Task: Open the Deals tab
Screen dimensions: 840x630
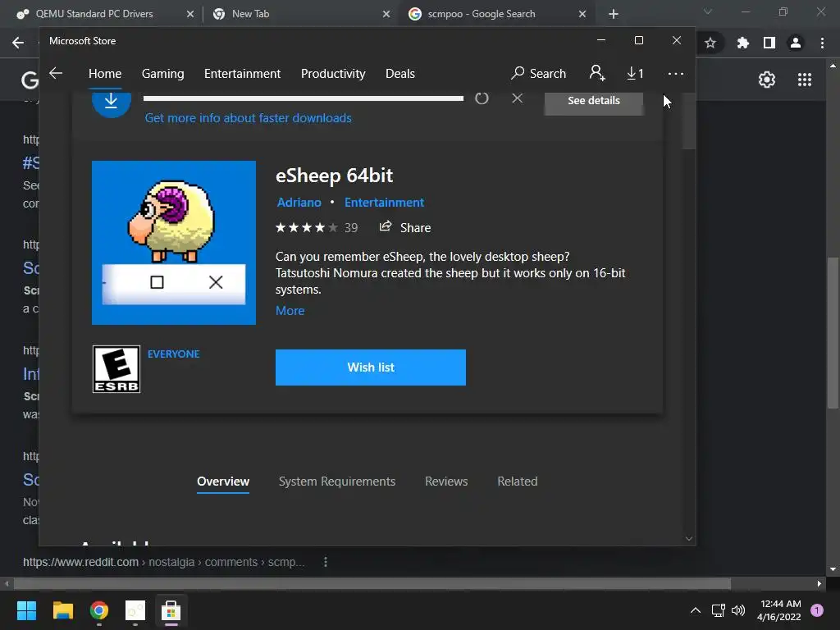Action: tap(400, 73)
